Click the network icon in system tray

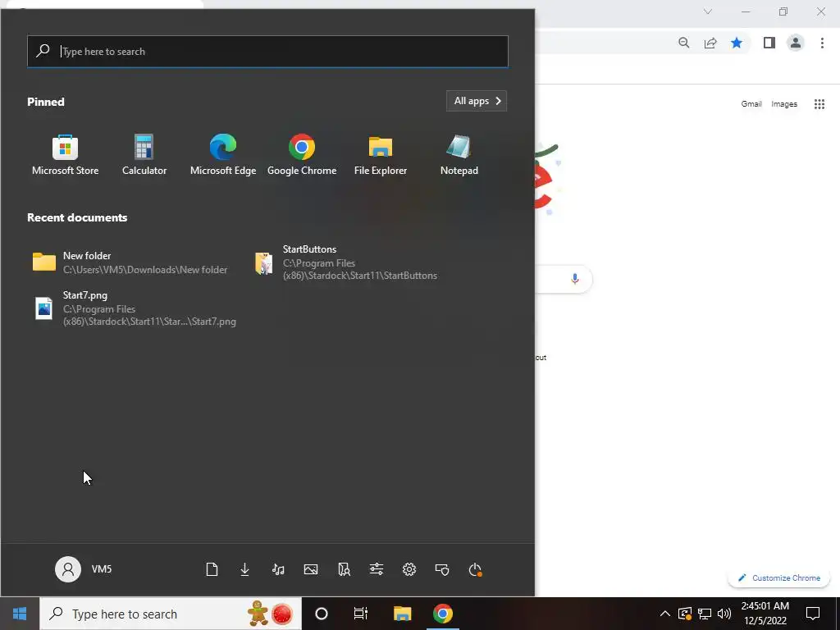(705, 614)
